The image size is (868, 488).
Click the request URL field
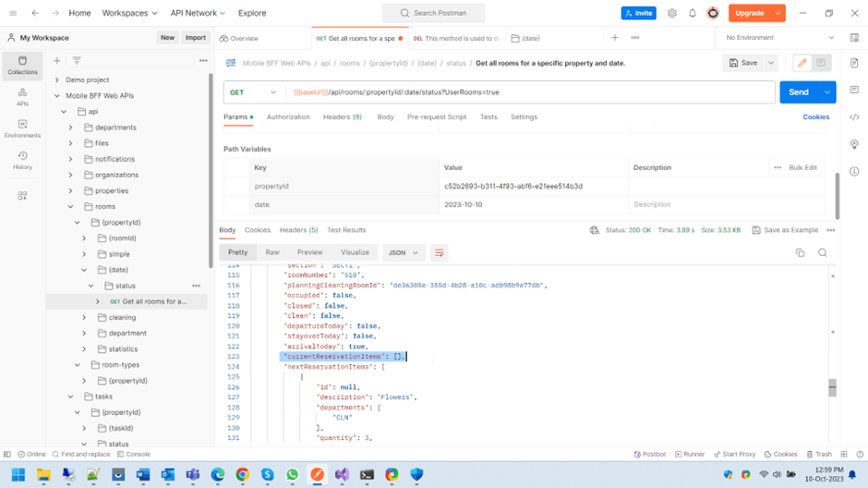click(530, 92)
